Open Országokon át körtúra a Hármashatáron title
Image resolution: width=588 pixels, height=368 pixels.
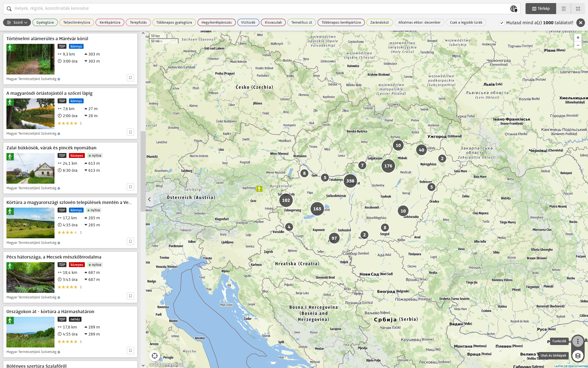pyautogui.click(x=50, y=312)
